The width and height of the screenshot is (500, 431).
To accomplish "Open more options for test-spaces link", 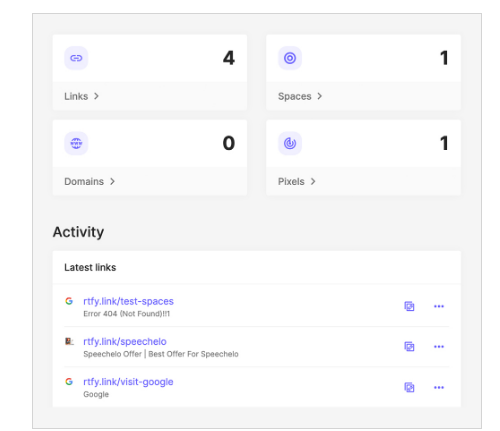I will click(x=439, y=306).
